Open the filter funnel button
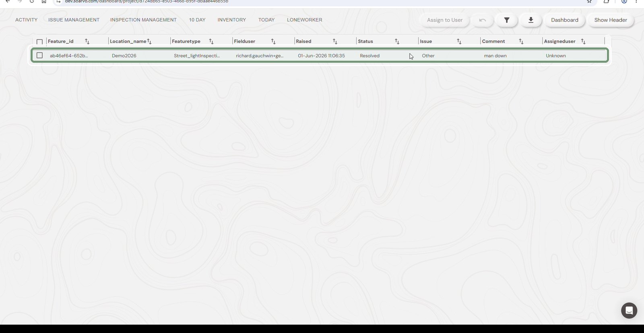This screenshot has height=333, width=644. [507, 20]
